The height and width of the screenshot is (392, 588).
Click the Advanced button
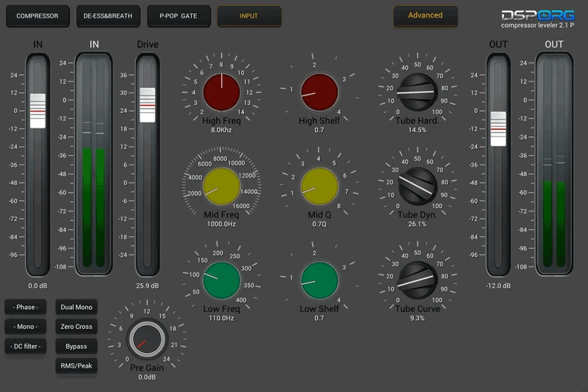click(x=426, y=15)
